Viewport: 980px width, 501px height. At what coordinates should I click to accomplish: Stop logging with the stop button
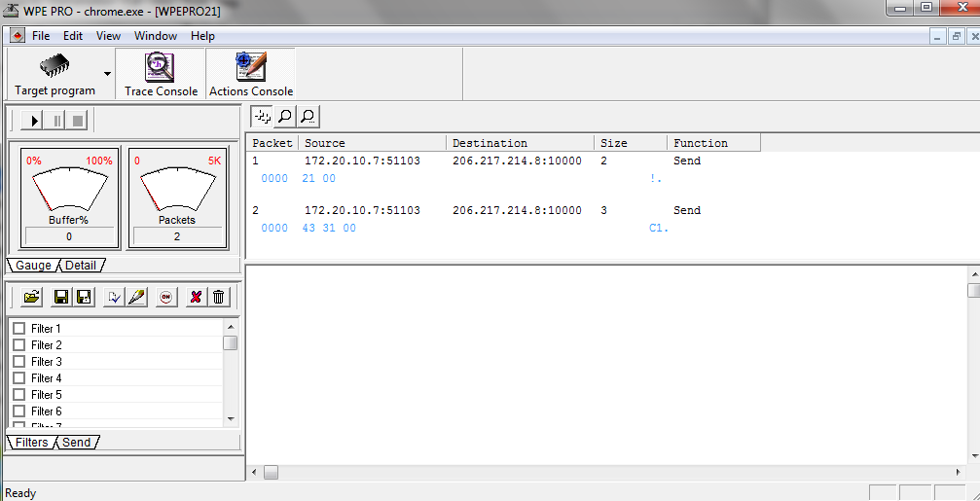click(78, 120)
